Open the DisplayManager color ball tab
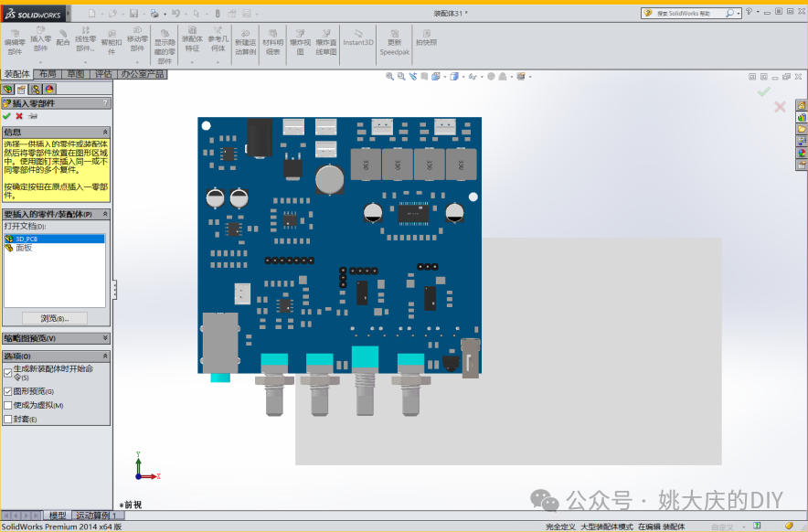 pyautogui.click(x=49, y=89)
